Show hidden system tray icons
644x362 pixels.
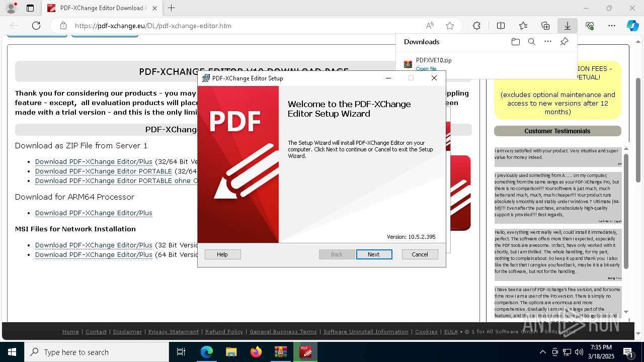point(542,352)
